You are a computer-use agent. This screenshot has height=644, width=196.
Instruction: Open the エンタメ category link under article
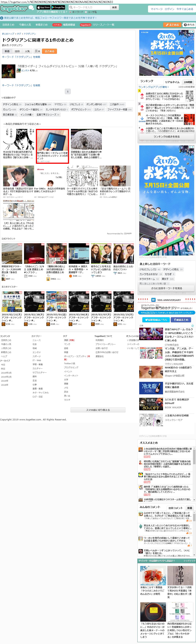(25, 70)
